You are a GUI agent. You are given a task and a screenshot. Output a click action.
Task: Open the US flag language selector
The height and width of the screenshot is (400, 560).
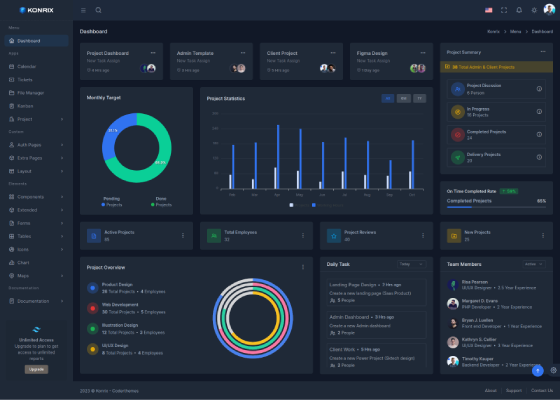(x=489, y=10)
